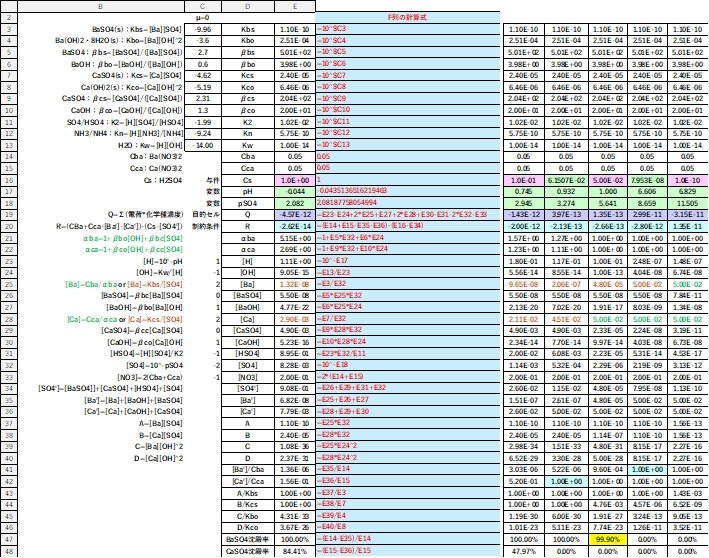Select the 'pSO4' label cell

(248, 203)
